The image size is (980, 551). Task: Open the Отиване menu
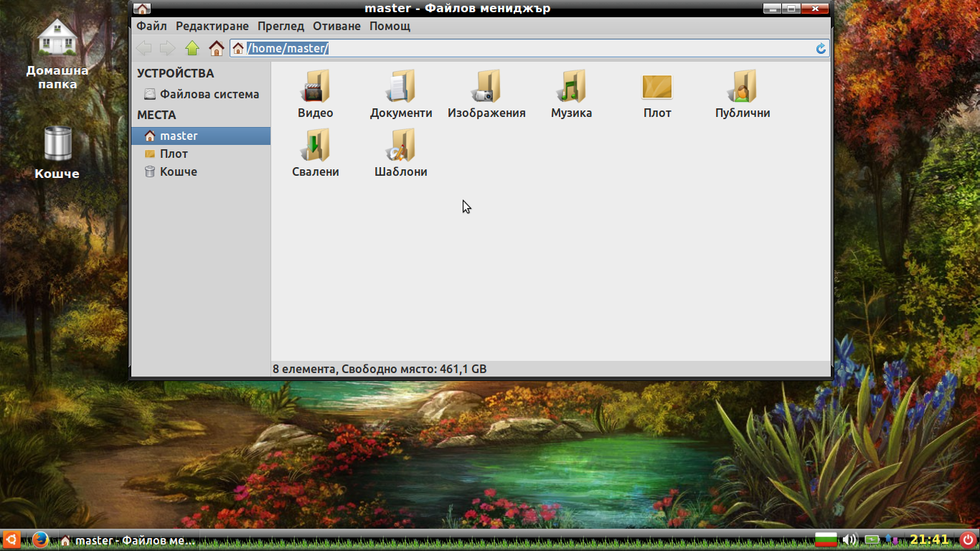point(336,26)
